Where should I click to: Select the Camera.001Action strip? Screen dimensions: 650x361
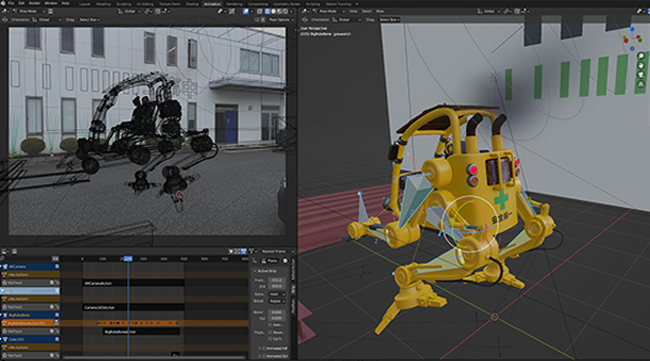133,307
